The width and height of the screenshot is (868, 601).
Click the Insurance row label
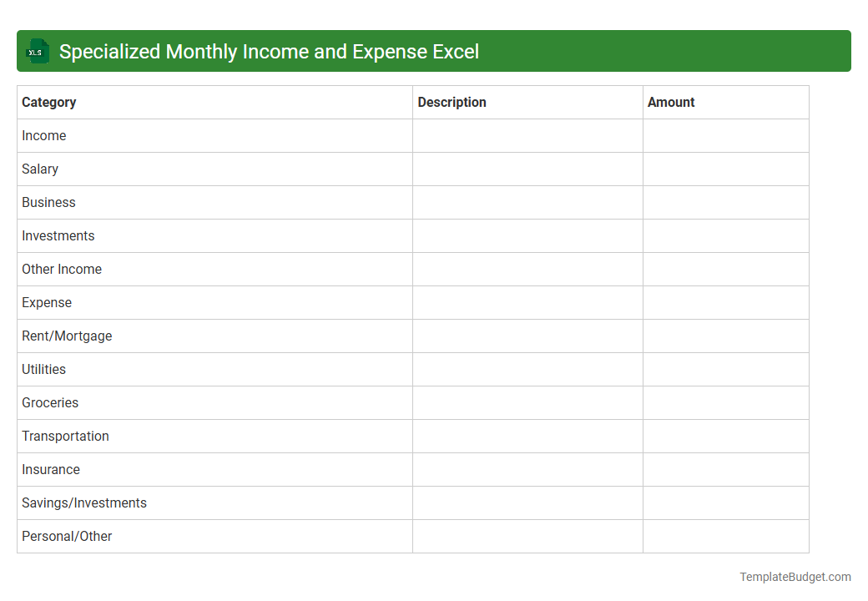click(51, 469)
